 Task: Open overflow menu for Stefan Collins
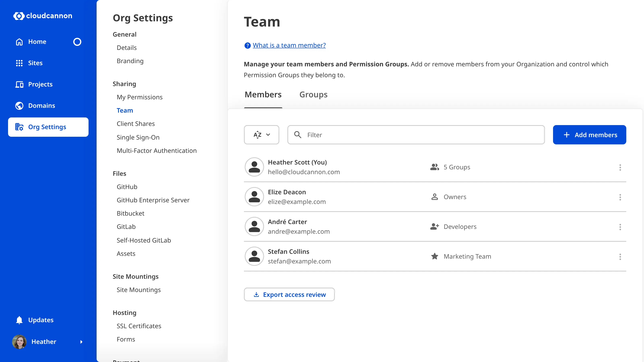pos(620,257)
